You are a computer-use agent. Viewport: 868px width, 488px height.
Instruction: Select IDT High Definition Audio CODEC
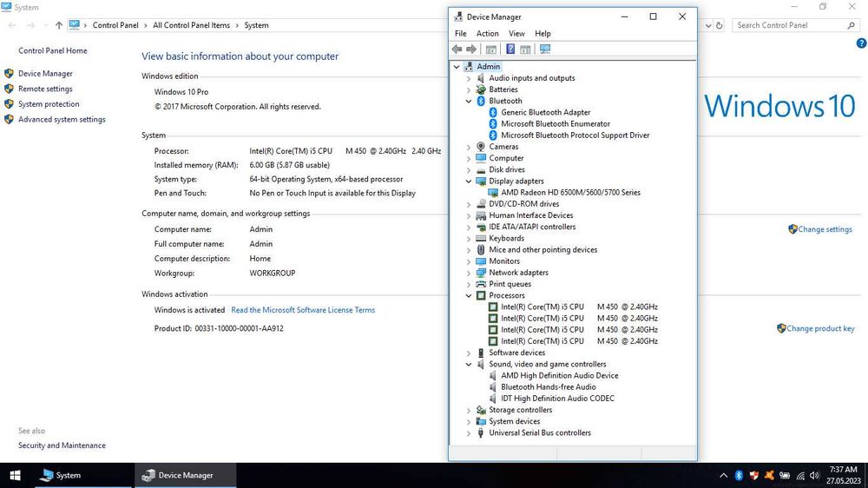[557, 399]
